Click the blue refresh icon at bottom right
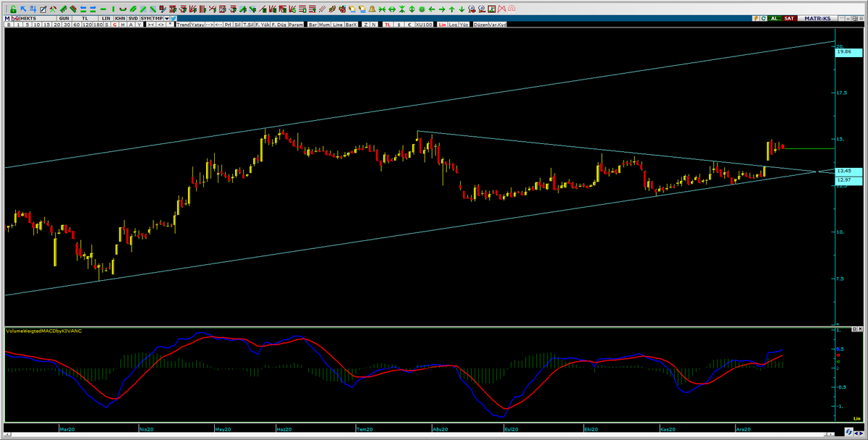 [848, 432]
